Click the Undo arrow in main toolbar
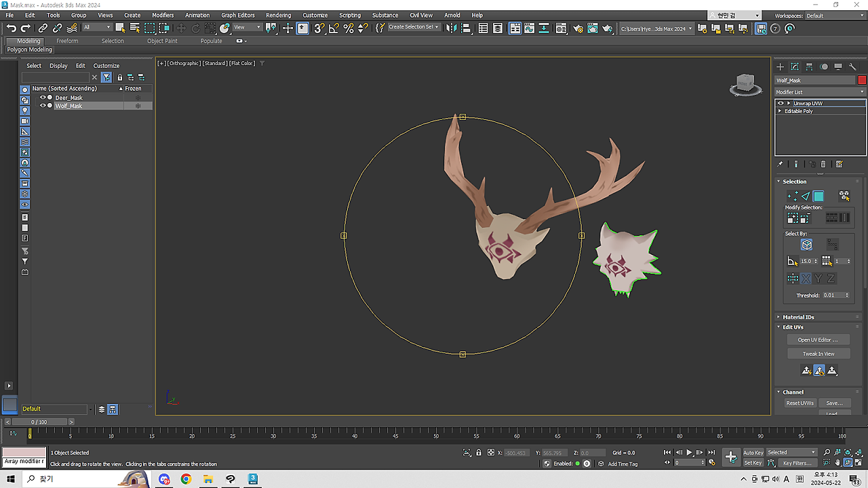This screenshot has height=488, width=868. point(11,28)
